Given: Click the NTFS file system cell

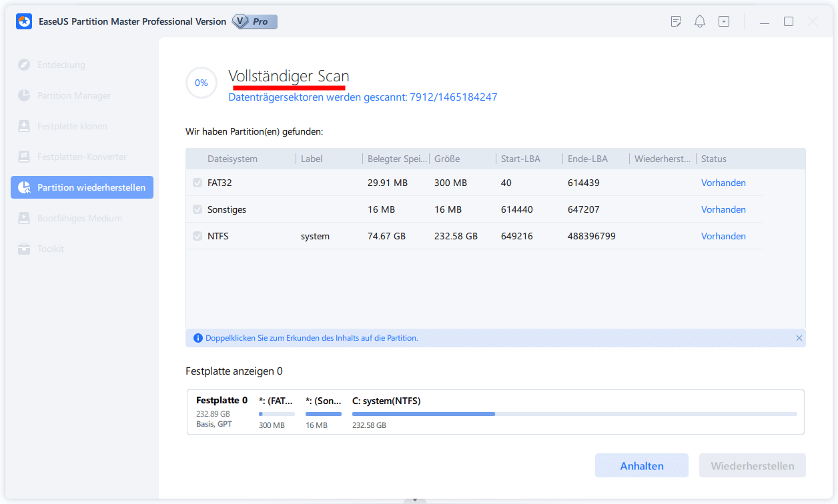Looking at the screenshot, I should 218,236.
